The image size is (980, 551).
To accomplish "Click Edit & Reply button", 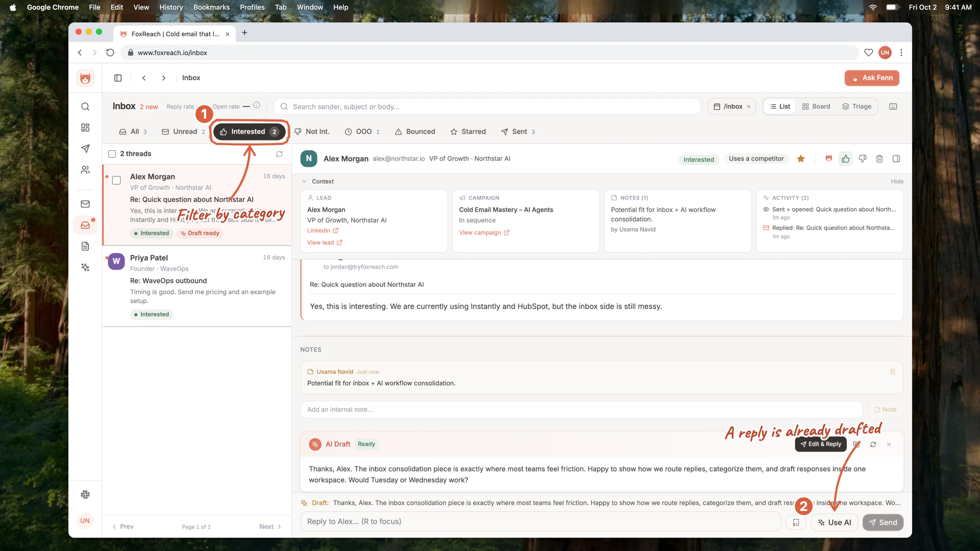I will pyautogui.click(x=821, y=444).
